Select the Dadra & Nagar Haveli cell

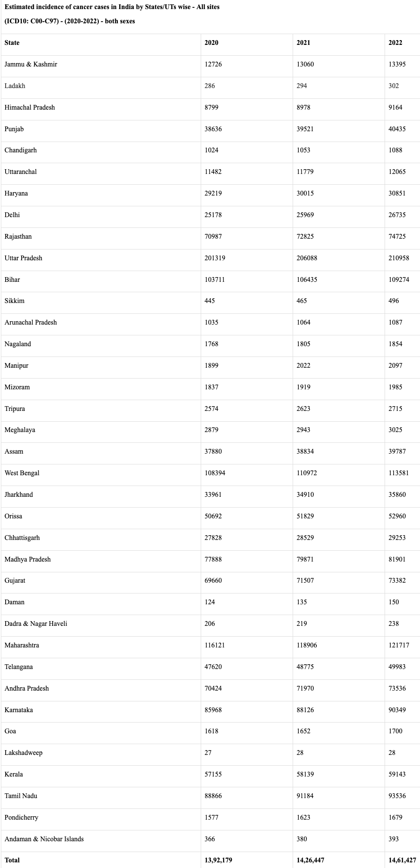36,624
